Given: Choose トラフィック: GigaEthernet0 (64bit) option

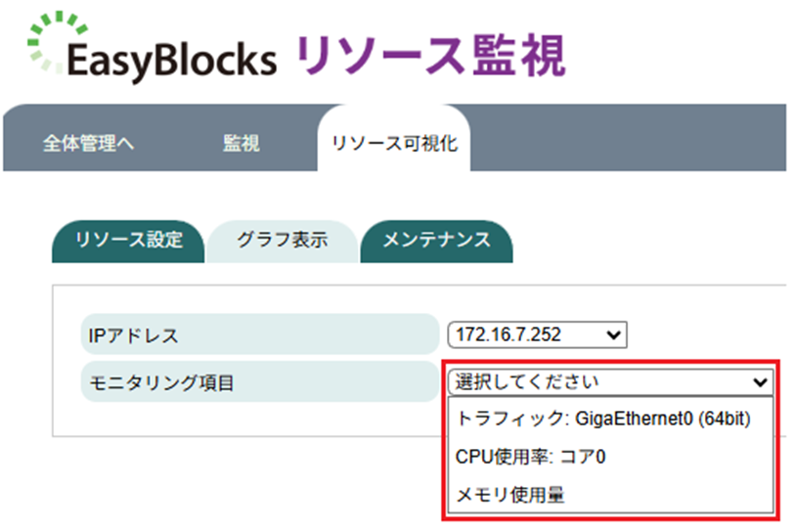Looking at the screenshot, I should pos(603,419).
